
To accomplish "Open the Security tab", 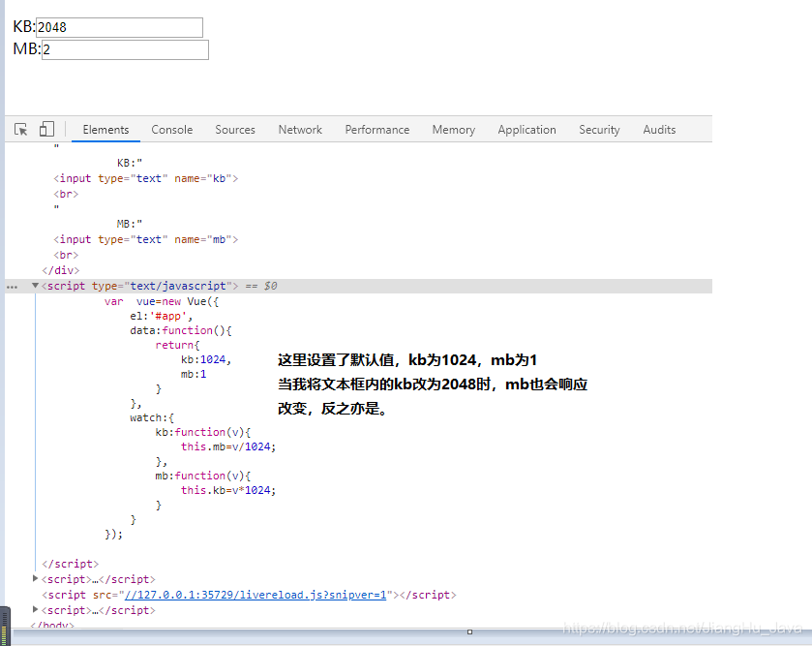I will pos(599,130).
